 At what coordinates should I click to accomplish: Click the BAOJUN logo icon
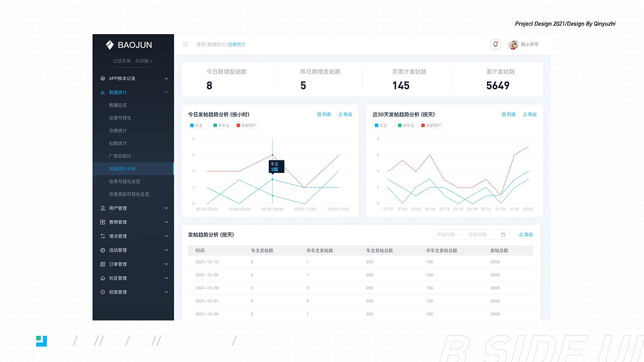pos(110,45)
